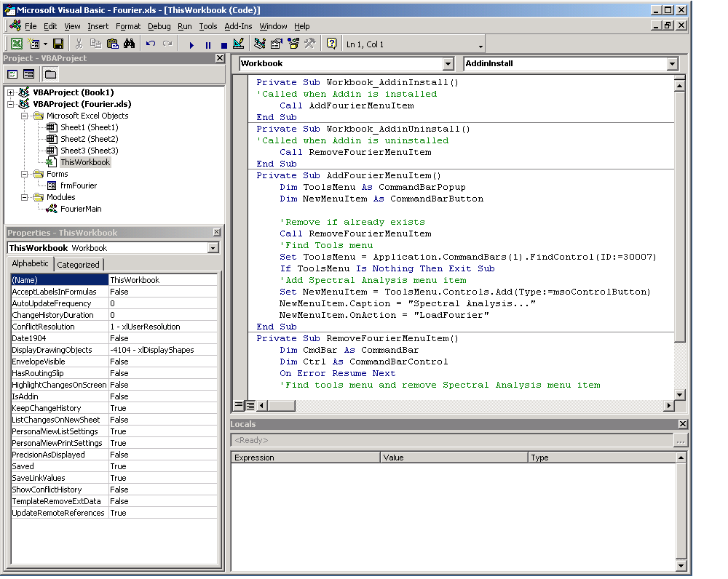
Task: Select frmFourier form in project tree
Action: [x=79, y=185]
